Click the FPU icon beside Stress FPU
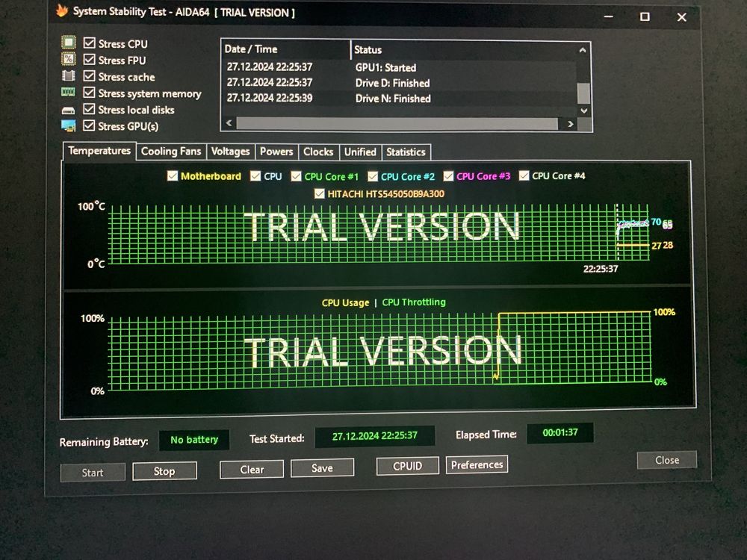Viewport: 747px width, 560px height. 69,59
